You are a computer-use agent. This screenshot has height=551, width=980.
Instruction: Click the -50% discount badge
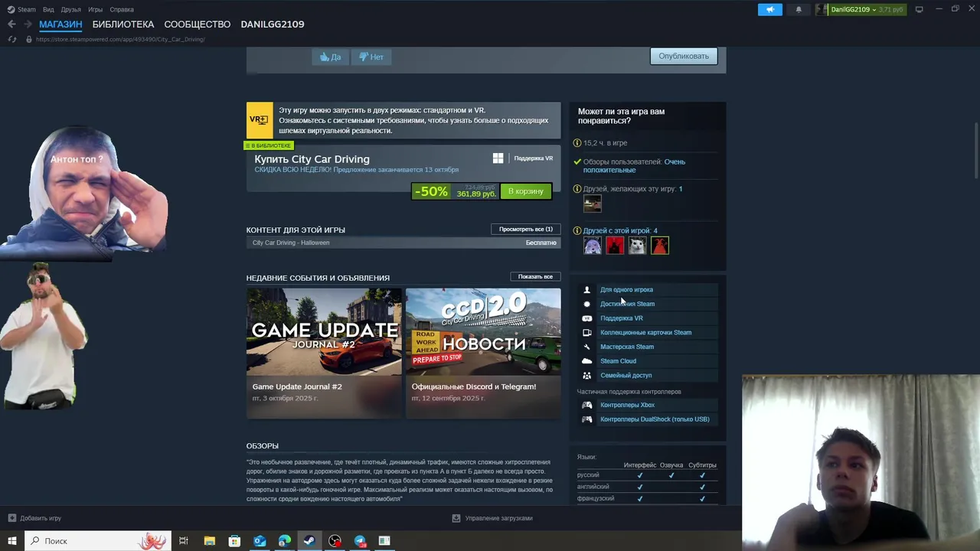(x=431, y=191)
